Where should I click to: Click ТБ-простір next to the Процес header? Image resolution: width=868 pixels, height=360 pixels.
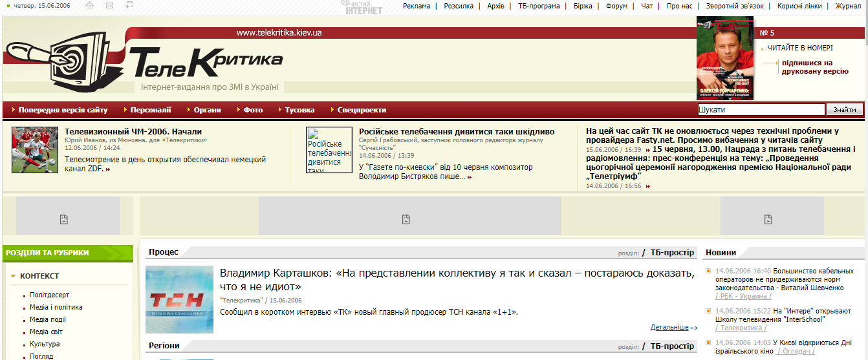[672, 253]
